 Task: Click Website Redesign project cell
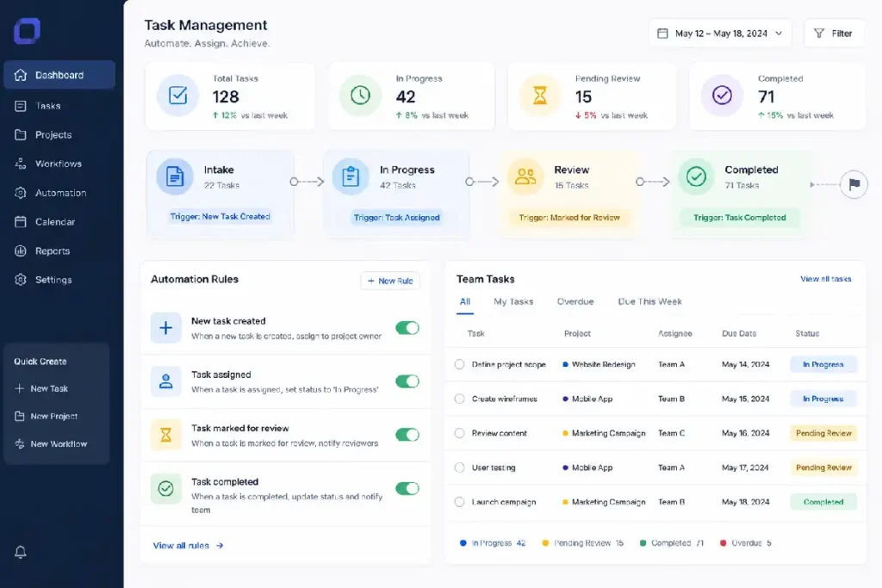(599, 364)
